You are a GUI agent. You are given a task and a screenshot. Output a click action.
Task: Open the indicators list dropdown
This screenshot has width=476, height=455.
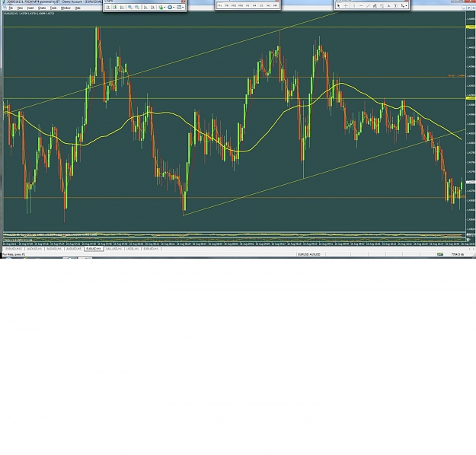(x=162, y=8)
